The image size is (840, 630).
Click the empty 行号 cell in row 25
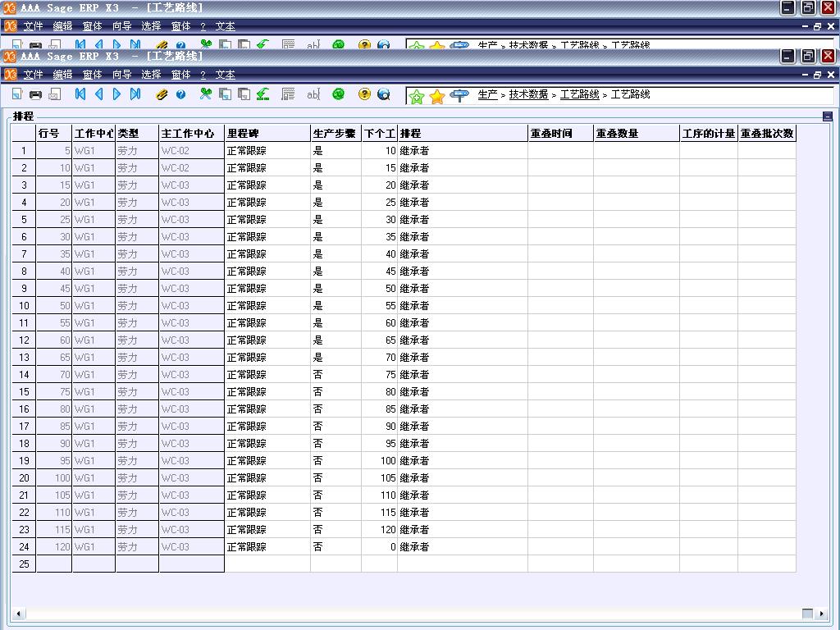coord(53,564)
